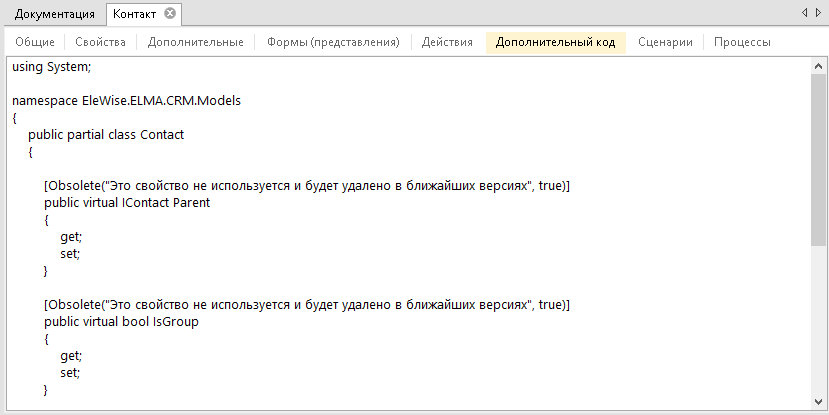This screenshot has width=829, height=415.
Task: Click the code editor scroll-up arrow
Action: coord(818,66)
